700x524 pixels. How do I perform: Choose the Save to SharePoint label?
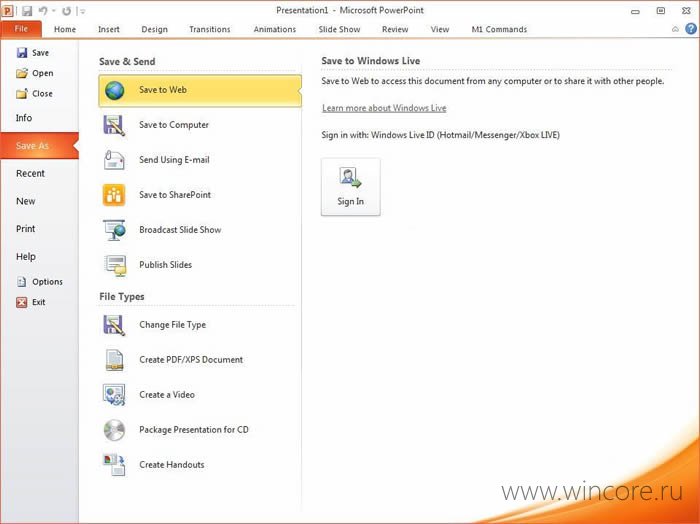point(175,195)
